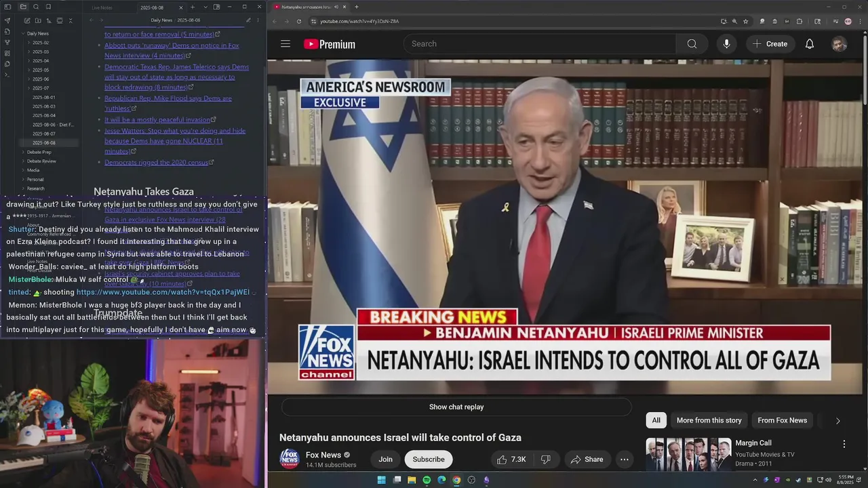Share the Netanyahu video
Viewport: 868px width, 488px height.
pyautogui.click(x=587, y=460)
